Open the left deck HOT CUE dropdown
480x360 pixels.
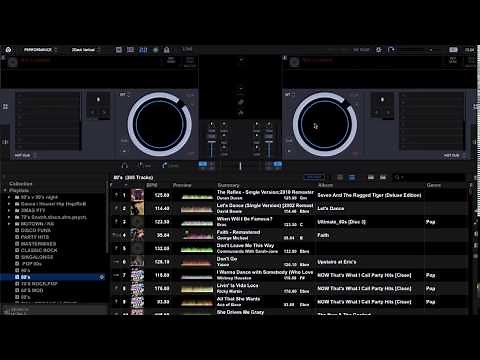coord(25,156)
